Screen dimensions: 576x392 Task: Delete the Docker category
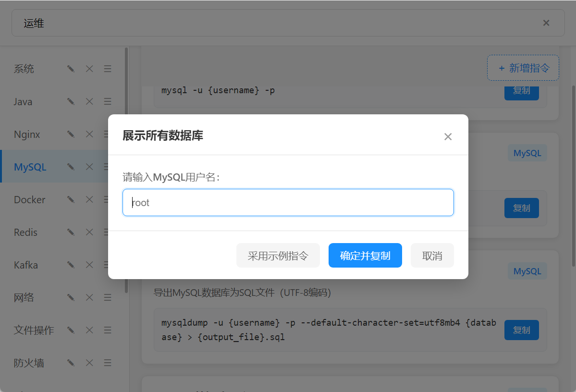[x=89, y=199]
